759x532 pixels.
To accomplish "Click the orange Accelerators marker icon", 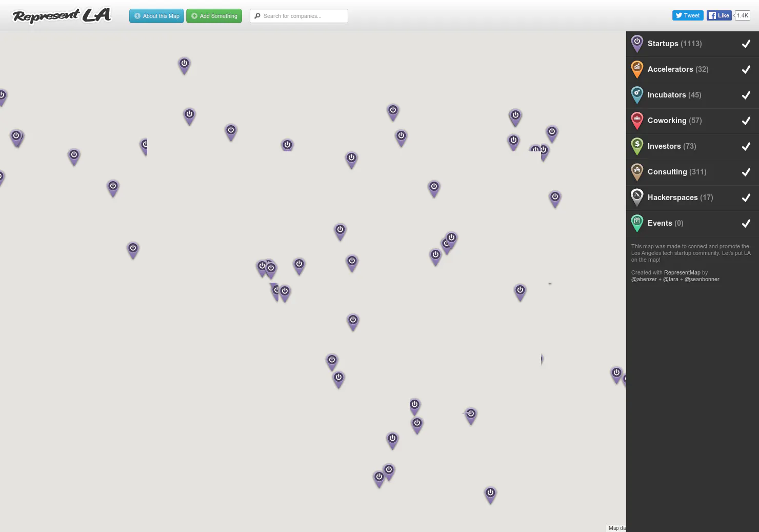I will click(x=637, y=69).
